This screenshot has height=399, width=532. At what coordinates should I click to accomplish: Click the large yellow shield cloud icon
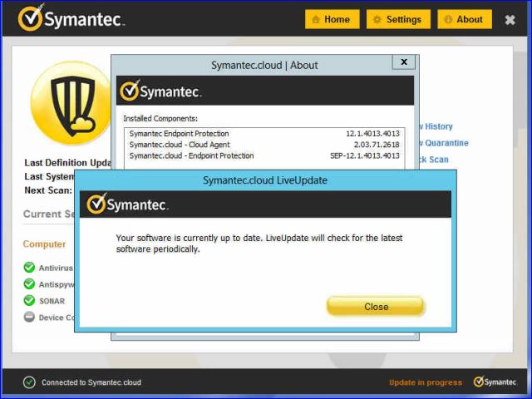point(71,103)
